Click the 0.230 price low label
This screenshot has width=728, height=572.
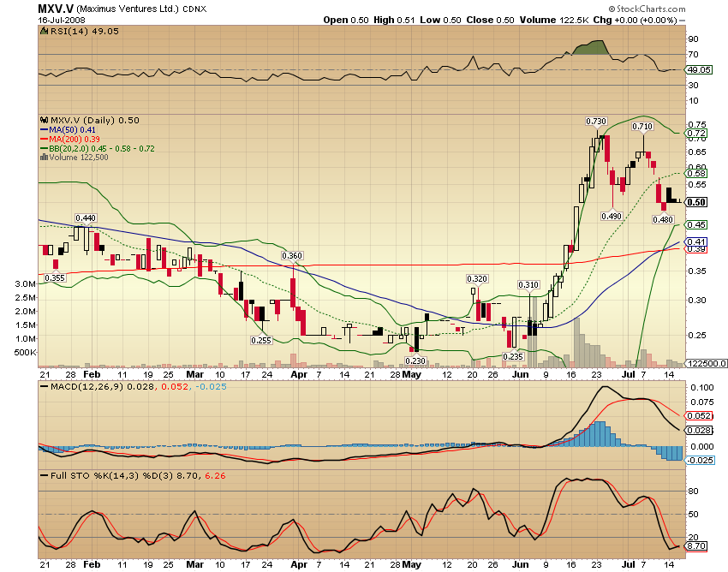415,360
